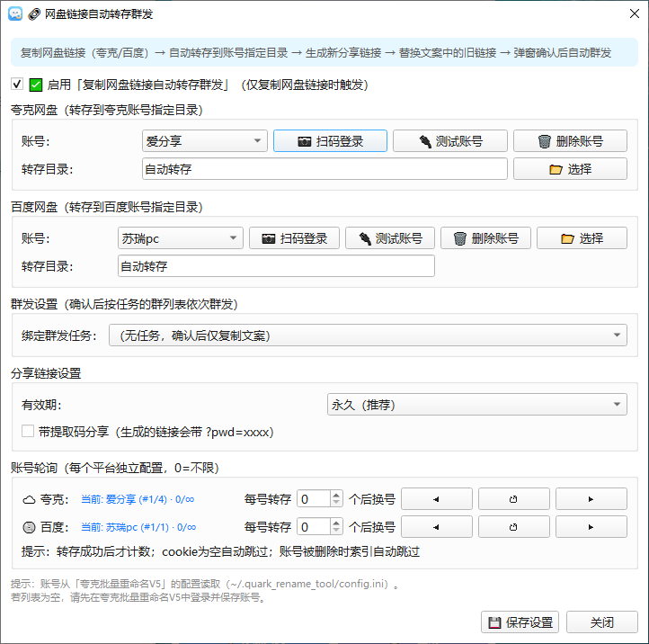Click the Baidu 测试账号 test account button

click(390, 238)
